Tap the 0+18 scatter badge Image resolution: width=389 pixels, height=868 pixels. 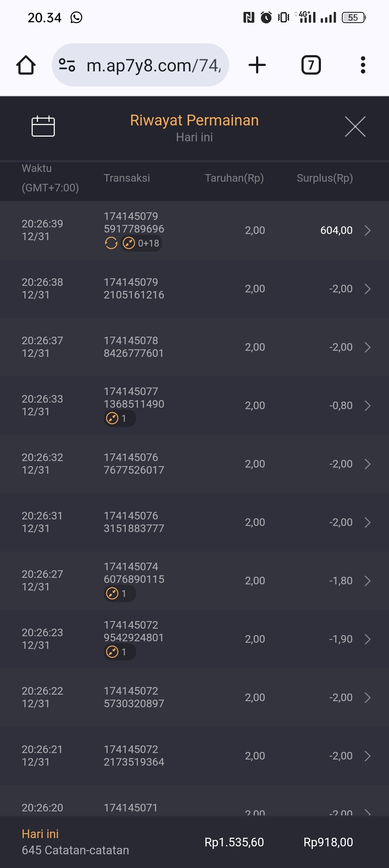142,243
